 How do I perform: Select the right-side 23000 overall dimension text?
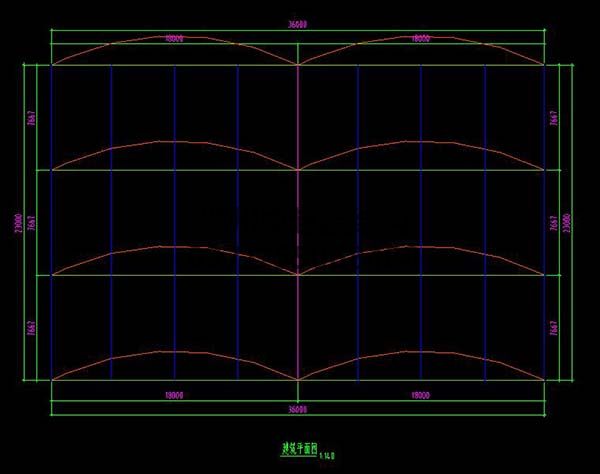click(x=568, y=222)
